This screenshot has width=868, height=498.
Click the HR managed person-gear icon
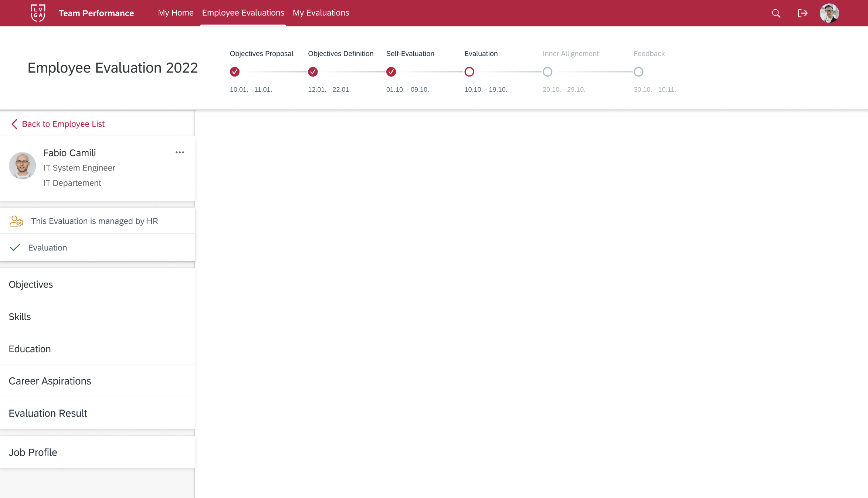click(x=16, y=221)
